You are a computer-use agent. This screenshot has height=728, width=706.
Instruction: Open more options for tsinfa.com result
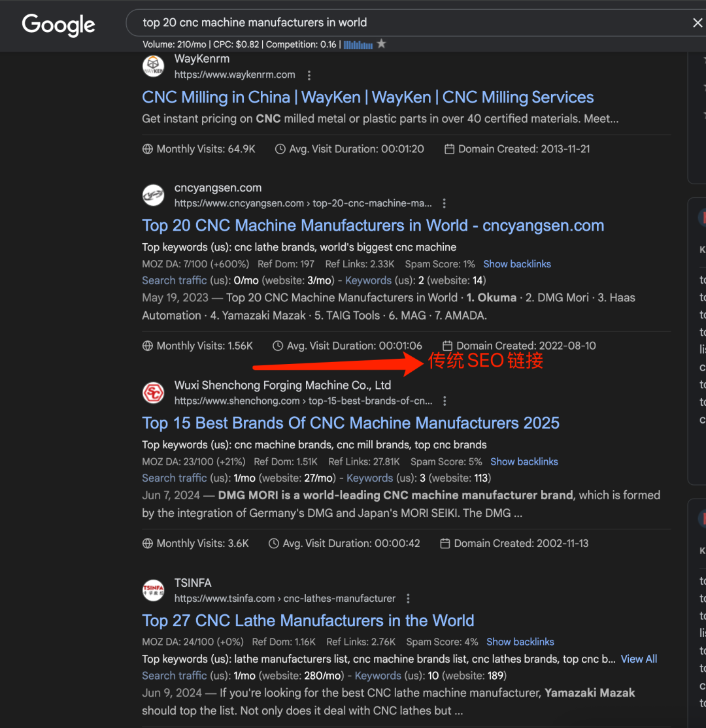[x=408, y=599]
